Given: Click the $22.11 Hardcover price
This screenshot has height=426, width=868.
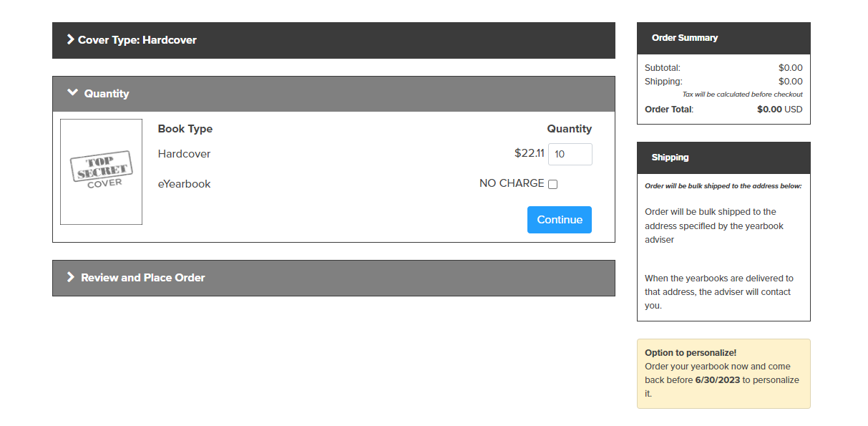Looking at the screenshot, I should [530, 153].
